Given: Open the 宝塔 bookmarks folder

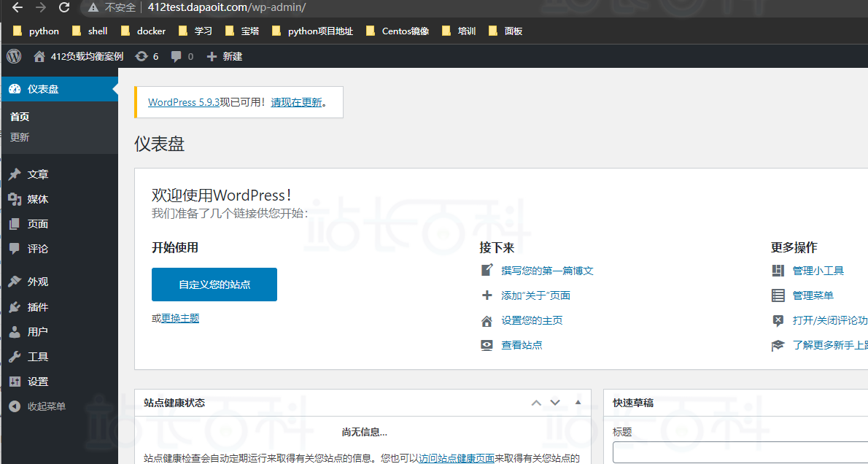Looking at the screenshot, I should [x=242, y=31].
